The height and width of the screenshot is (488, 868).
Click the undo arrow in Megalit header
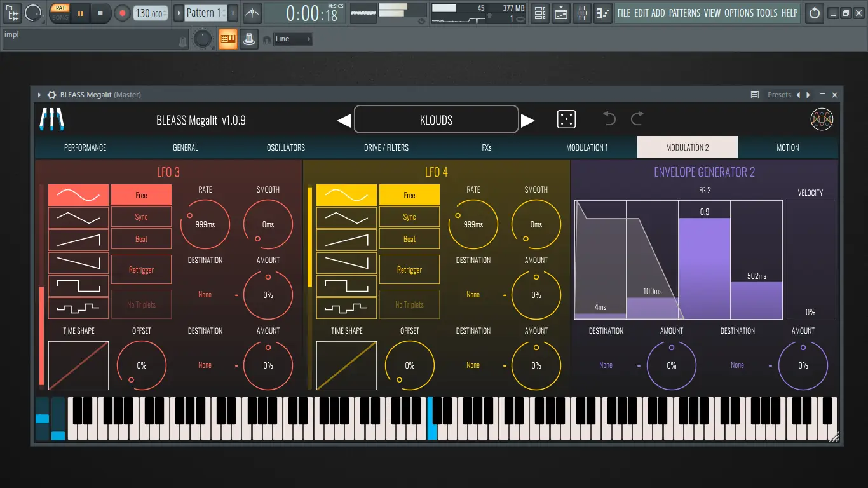click(x=609, y=119)
